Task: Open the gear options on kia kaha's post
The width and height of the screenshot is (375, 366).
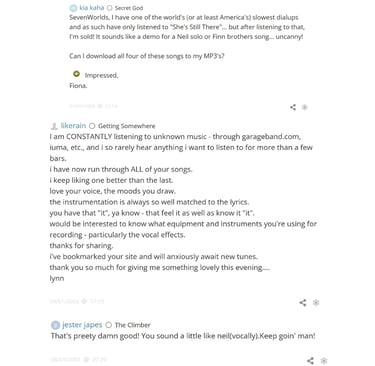Action: coord(304,107)
